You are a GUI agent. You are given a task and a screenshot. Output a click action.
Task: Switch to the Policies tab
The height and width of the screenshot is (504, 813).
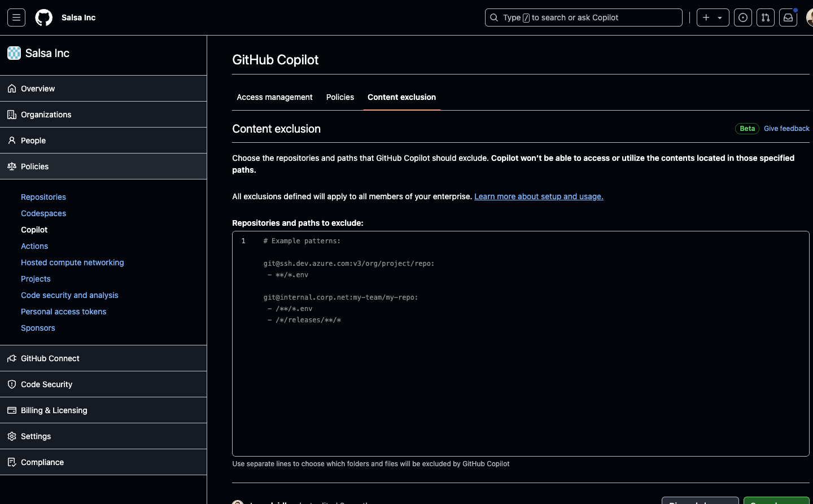click(340, 97)
